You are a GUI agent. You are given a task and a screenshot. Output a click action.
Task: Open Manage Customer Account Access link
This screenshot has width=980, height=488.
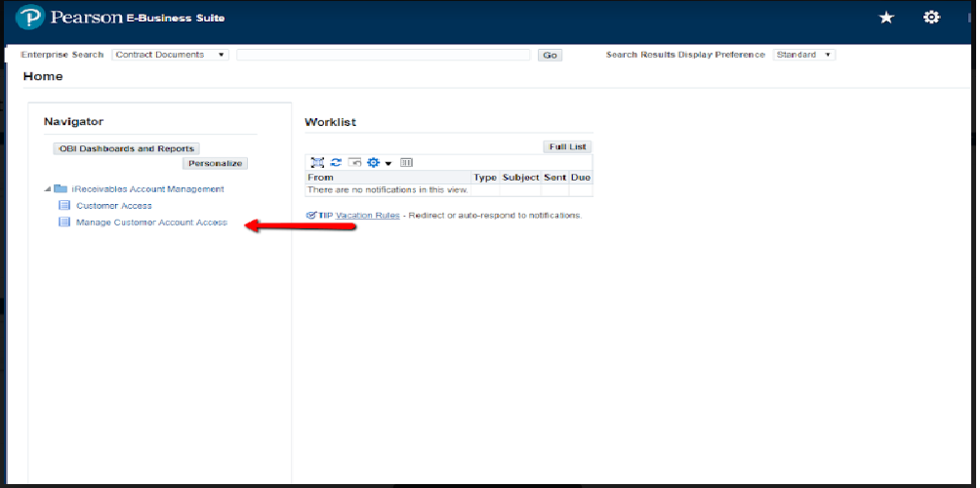[x=152, y=223]
